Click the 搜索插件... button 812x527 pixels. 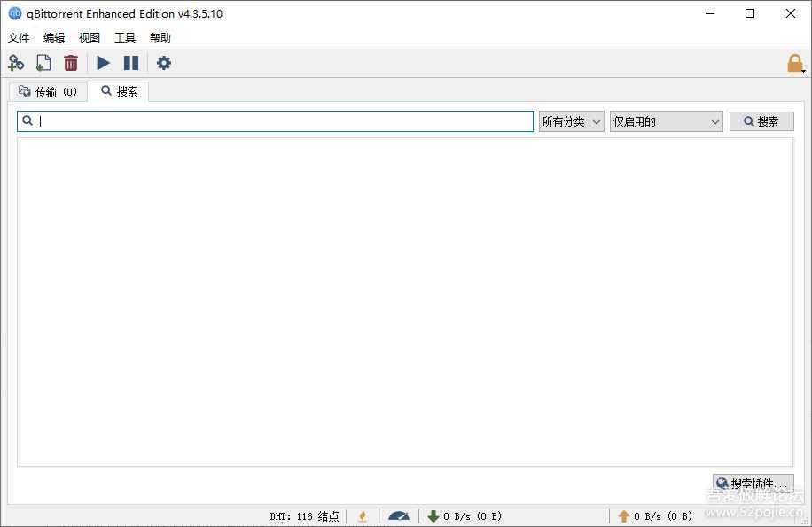click(753, 484)
